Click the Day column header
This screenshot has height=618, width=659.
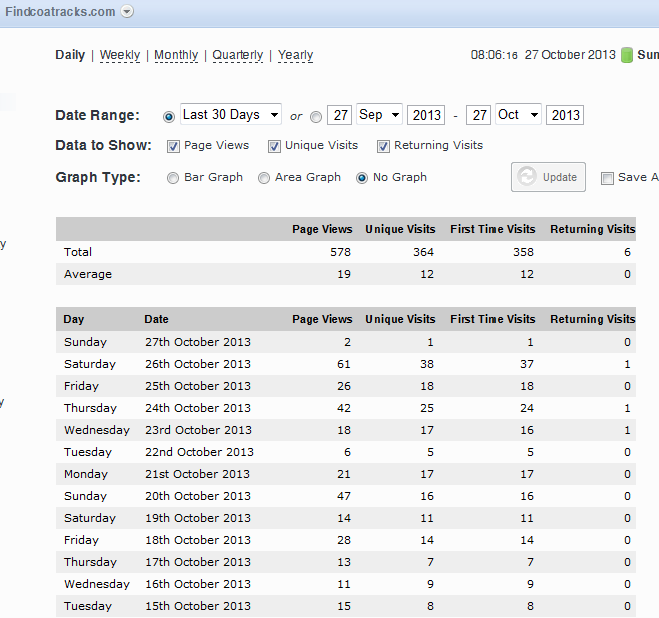point(74,319)
